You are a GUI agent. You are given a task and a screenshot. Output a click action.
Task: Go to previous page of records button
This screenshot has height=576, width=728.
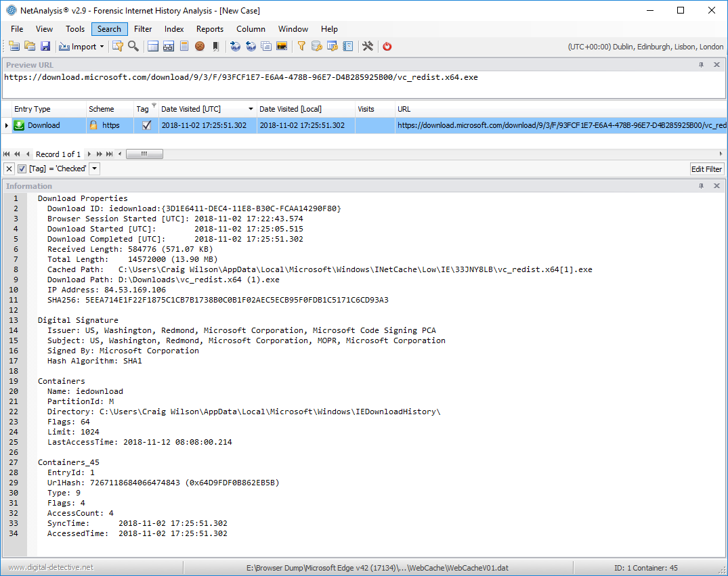tap(17, 154)
